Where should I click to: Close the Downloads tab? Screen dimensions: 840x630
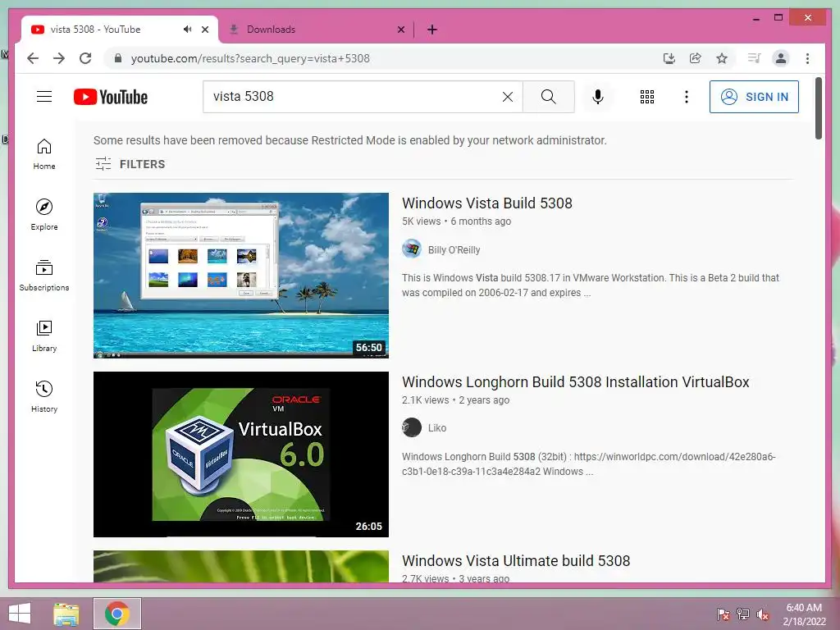click(400, 30)
